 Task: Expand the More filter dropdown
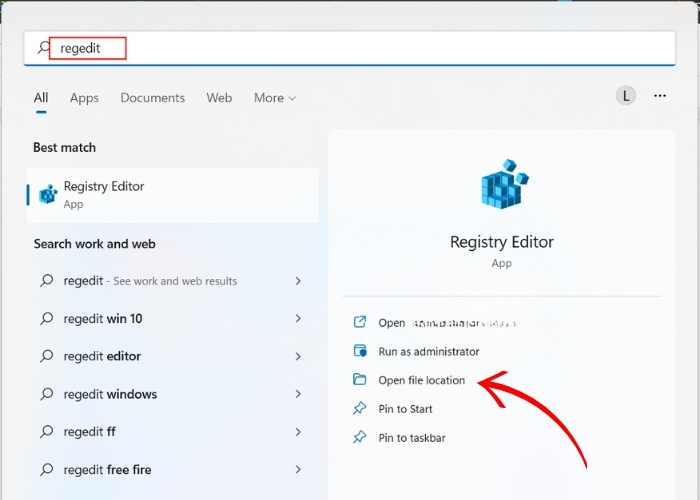point(275,98)
